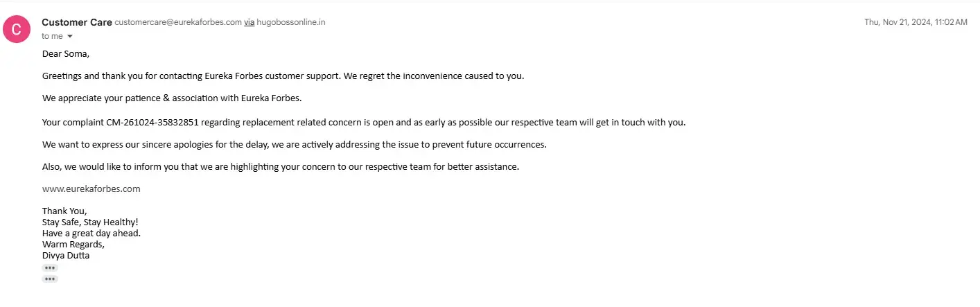Expand recipient details arrow beside "to me"
This screenshot has height=307, width=980.
tap(70, 36)
